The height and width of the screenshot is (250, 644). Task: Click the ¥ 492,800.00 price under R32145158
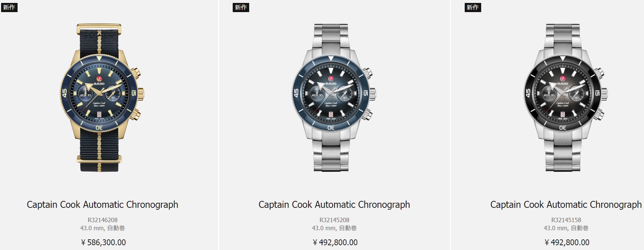[x=567, y=242]
